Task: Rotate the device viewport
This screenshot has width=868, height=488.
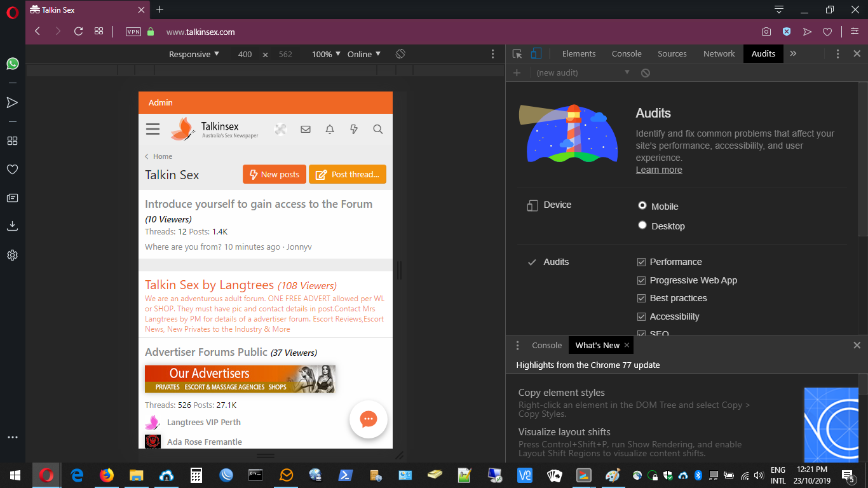Action: click(400, 54)
